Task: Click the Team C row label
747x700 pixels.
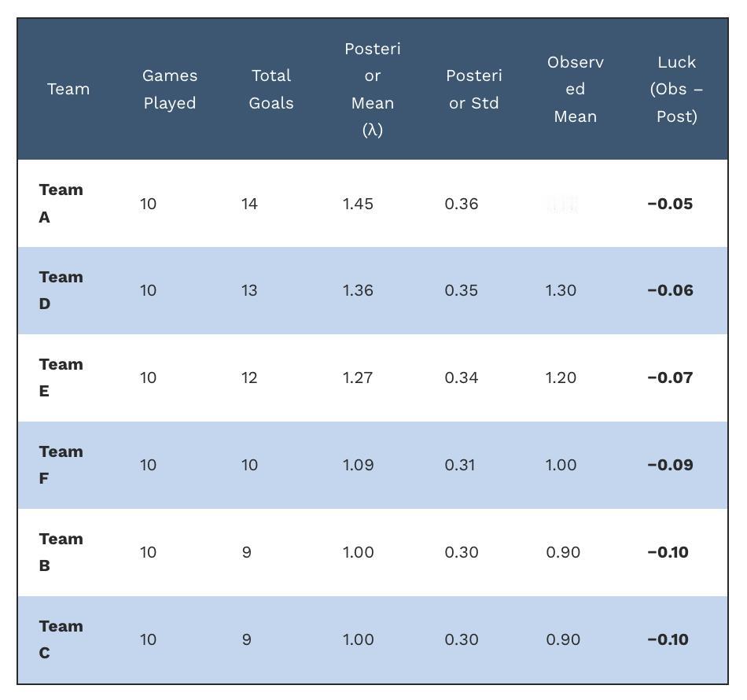Action: coord(61,639)
